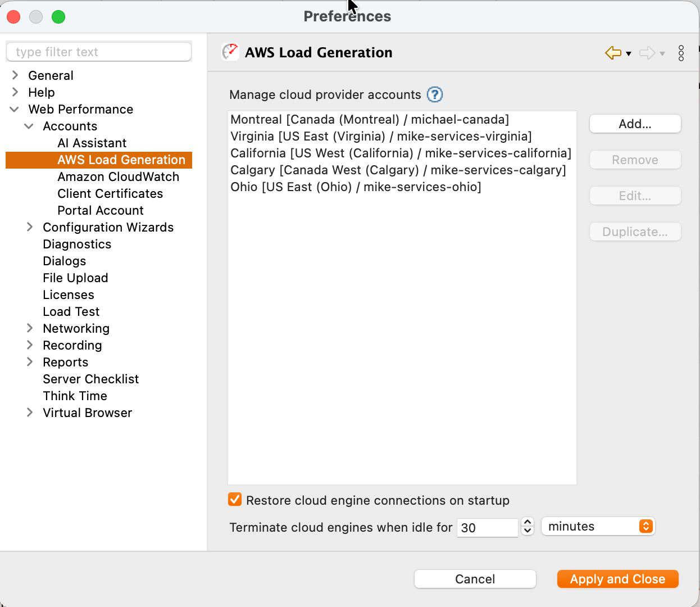Expand the Configuration Wizards node
The height and width of the screenshot is (607, 700).
pyautogui.click(x=30, y=227)
